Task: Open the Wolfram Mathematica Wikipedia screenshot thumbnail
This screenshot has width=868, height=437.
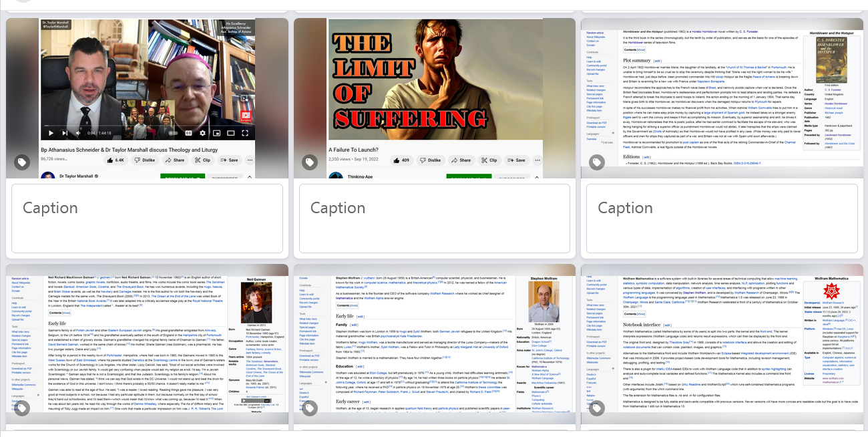Action: 722,344
